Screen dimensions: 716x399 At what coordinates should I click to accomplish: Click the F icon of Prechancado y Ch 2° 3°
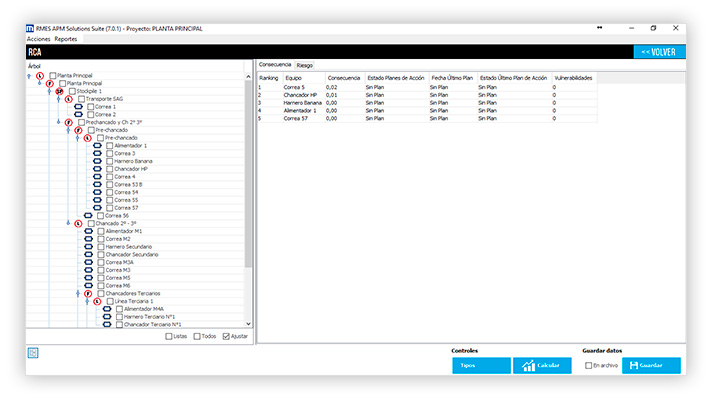coord(69,122)
